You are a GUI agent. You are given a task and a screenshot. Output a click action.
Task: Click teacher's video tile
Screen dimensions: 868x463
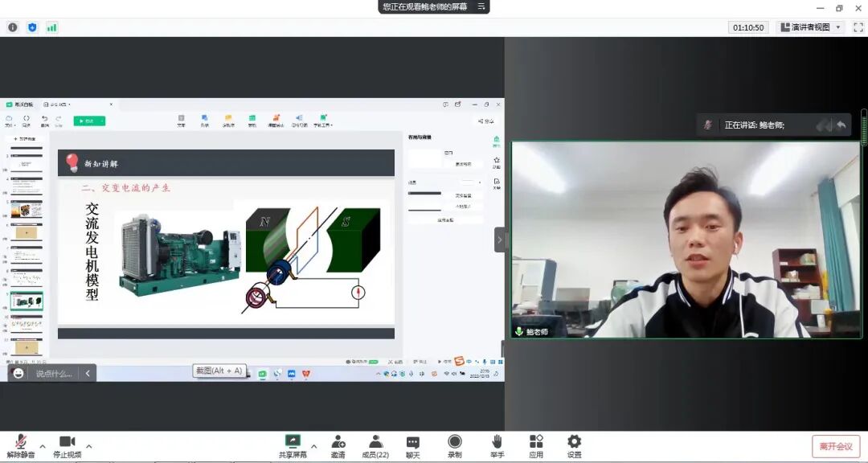click(686, 240)
